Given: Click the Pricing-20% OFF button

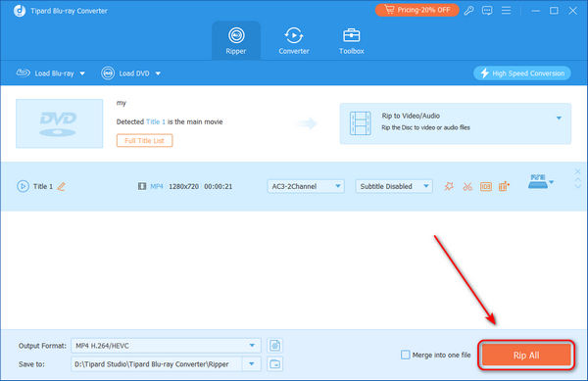Looking at the screenshot, I should pyautogui.click(x=417, y=10).
